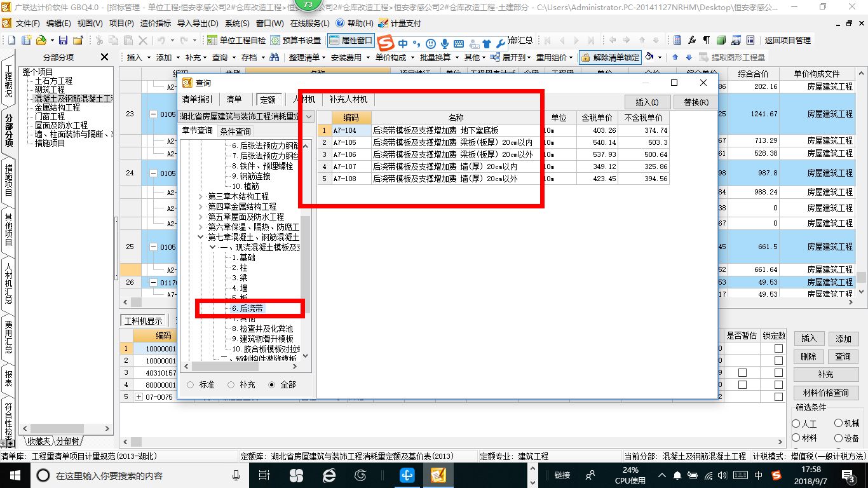Click 单位工程自检 toolbar button
This screenshot has width=868, height=488.
coord(236,40)
